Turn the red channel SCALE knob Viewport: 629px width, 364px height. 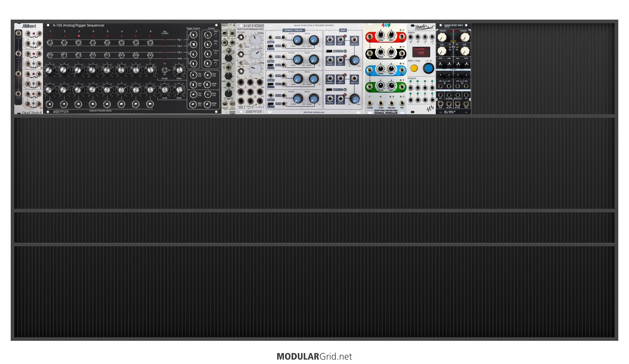[380, 35]
